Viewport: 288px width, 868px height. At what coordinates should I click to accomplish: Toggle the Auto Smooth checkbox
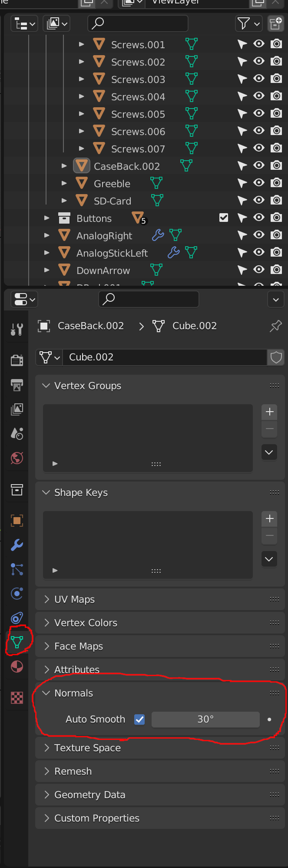coord(139,719)
